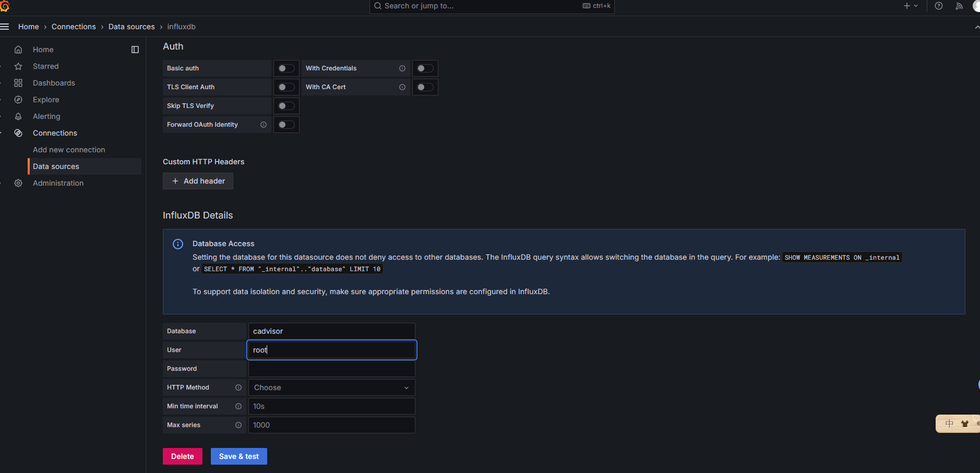Click the search magnifier icon
Image resolution: width=980 pixels, height=473 pixels.
click(378, 6)
